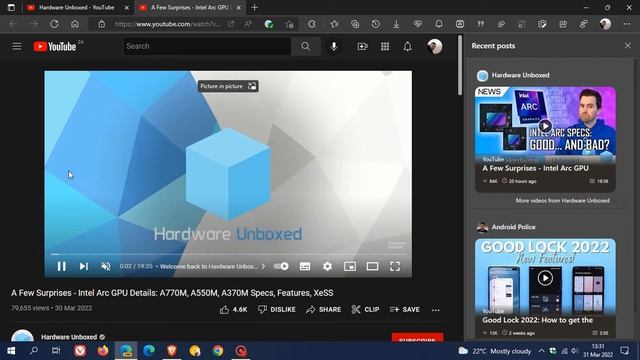Play Good Lock 2022 thumbnail video
Screen dimensions: 640x360
545,278
